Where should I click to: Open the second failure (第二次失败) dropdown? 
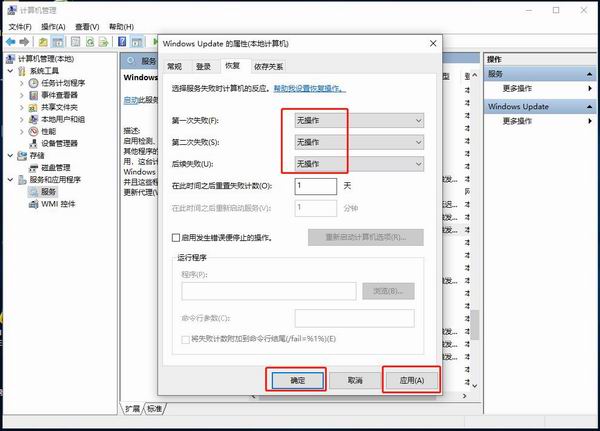[359, 142]
